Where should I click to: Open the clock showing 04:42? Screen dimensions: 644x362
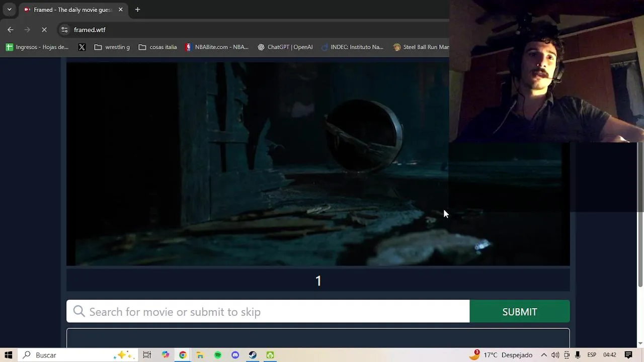pyautogui.click(x=609, y=355)
